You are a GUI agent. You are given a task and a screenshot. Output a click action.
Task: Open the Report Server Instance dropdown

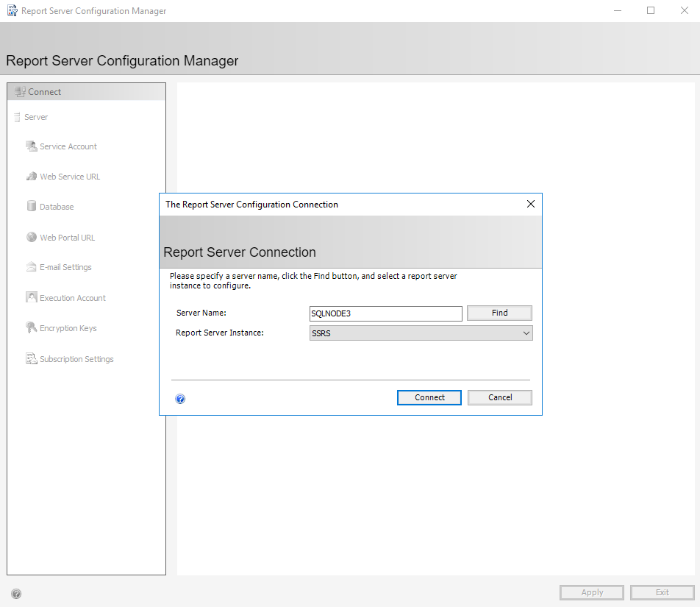[526, 333]
